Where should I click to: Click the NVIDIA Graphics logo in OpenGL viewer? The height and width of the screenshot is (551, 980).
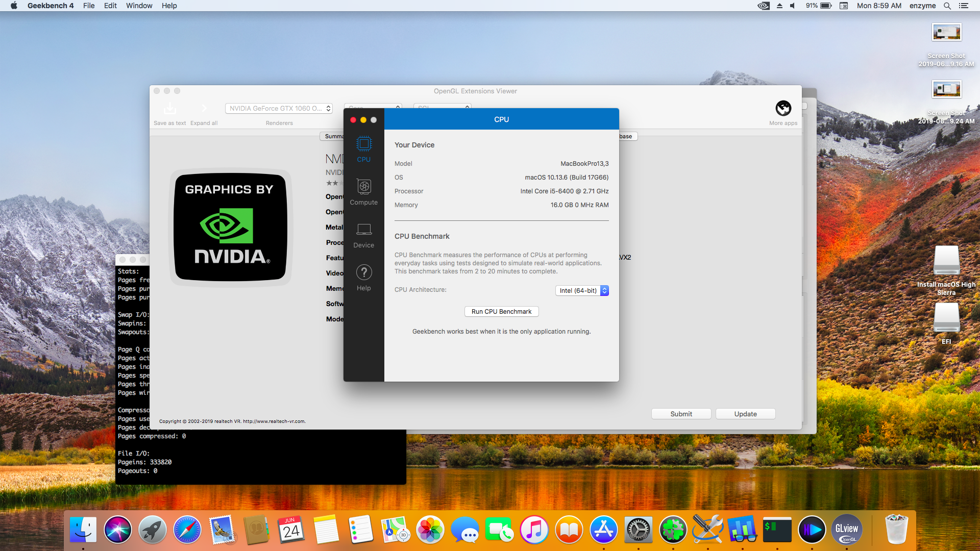point(230,227)
